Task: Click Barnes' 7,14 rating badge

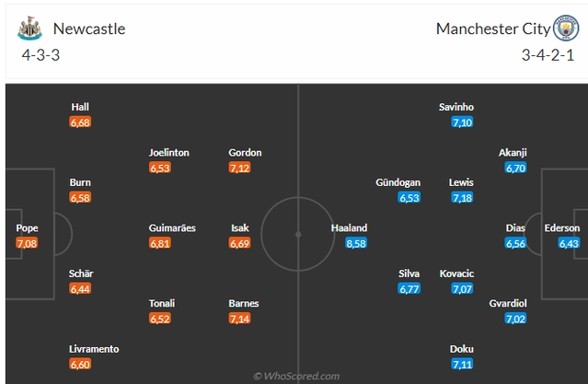Action: click(x=239, y=319)
